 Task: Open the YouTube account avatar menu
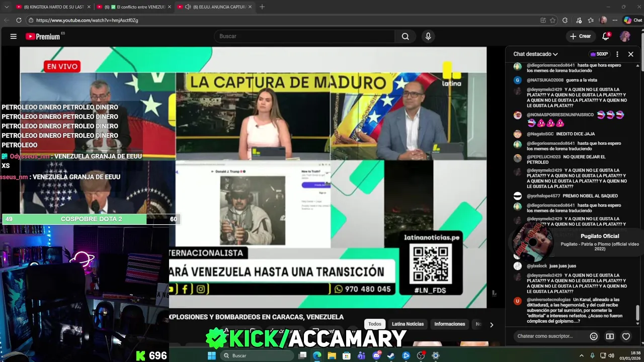(625, 36)
